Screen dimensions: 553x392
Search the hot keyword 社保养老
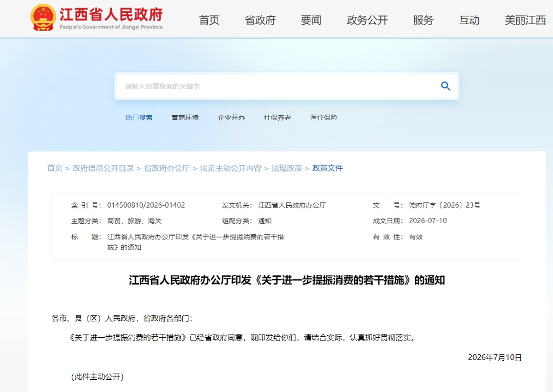(278, 117)
